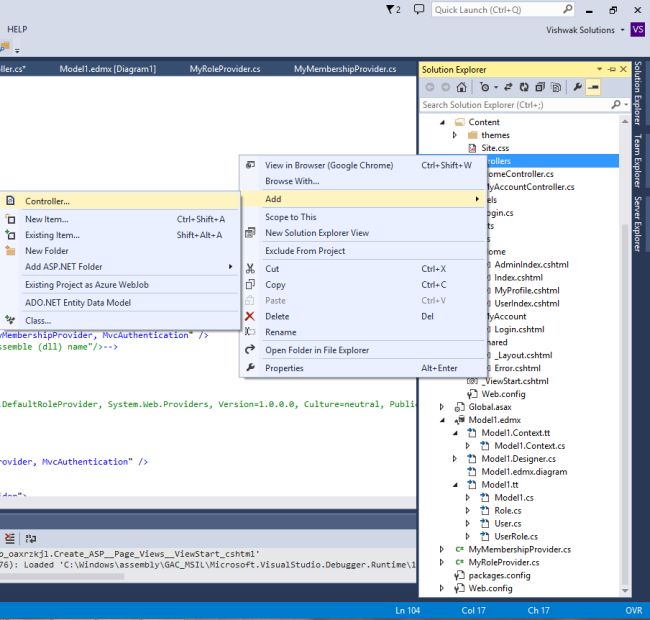
Task: Toggle the Preview Selected Items button
Action: point(593,87)
